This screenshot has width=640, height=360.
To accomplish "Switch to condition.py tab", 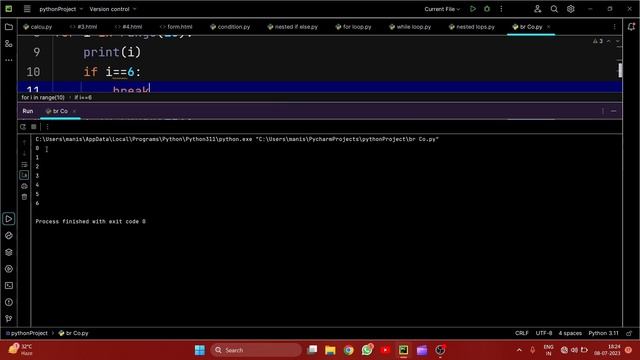I will 230,27.
